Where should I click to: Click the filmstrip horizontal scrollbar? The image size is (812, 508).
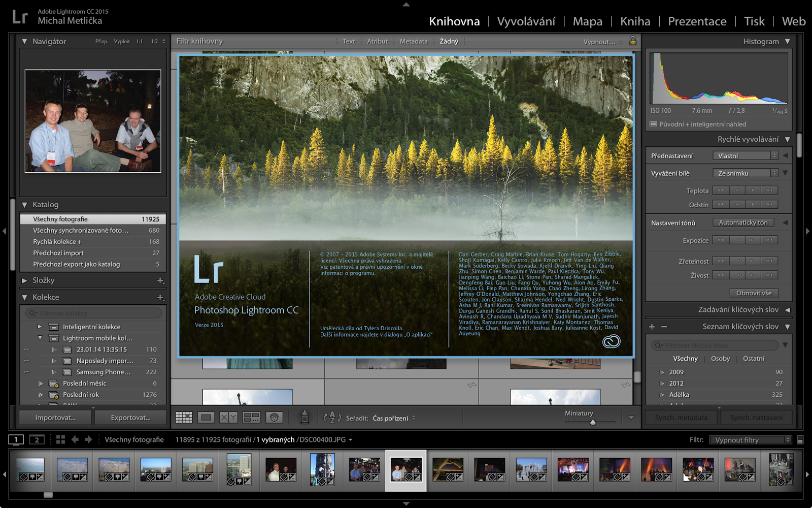[x=48, y=495]
